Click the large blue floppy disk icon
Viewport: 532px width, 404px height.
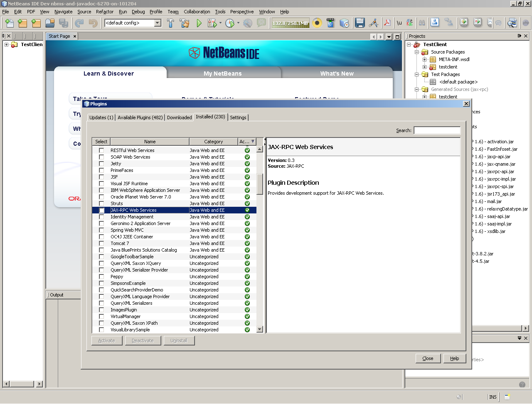tap(360, 23)
